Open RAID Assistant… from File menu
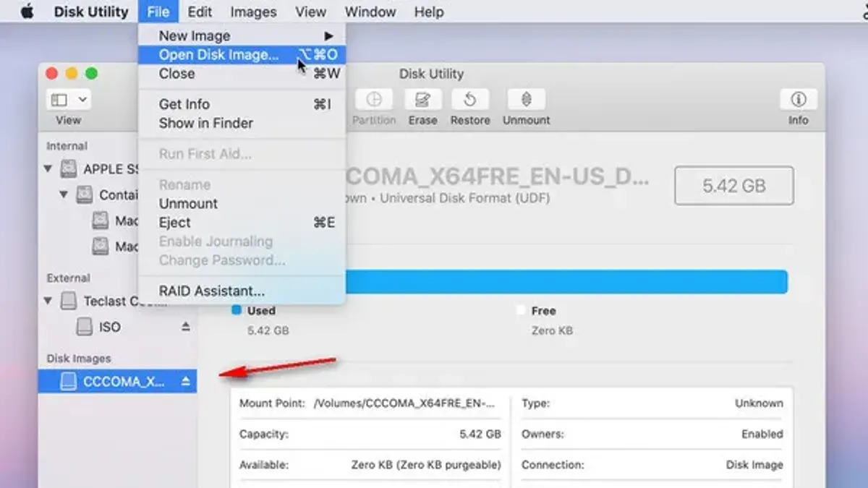868x488 pixels. point(242,291)
